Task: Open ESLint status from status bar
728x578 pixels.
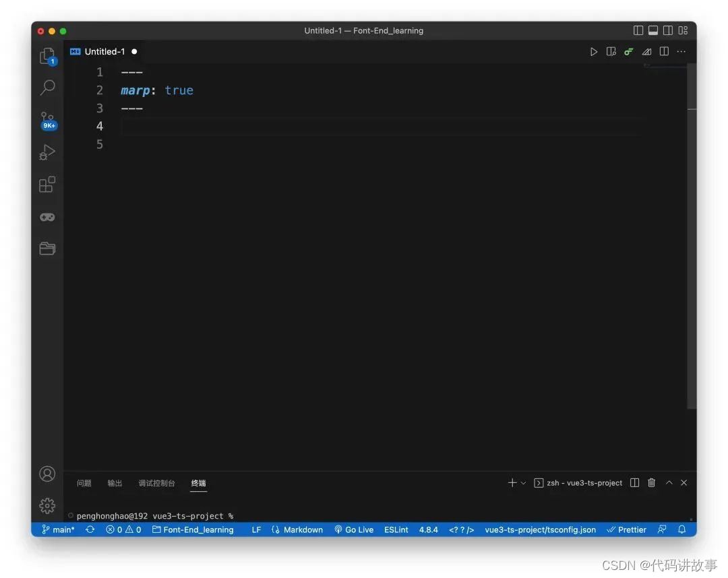Action: point(396,529)
